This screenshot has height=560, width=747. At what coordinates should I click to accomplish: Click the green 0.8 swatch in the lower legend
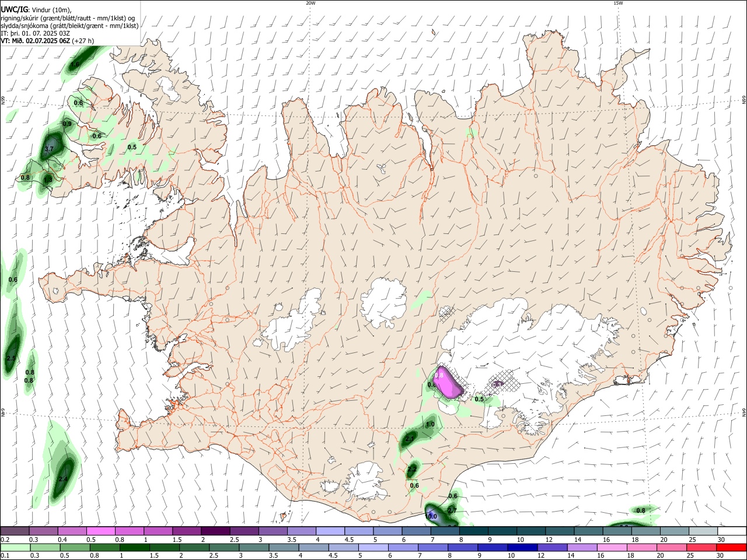[x=106, y=547]
